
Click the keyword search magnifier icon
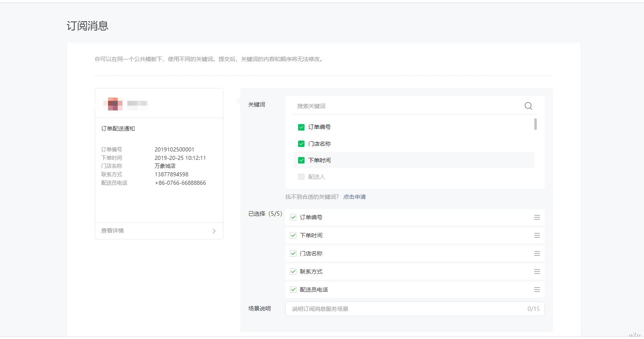click(528, 106)
